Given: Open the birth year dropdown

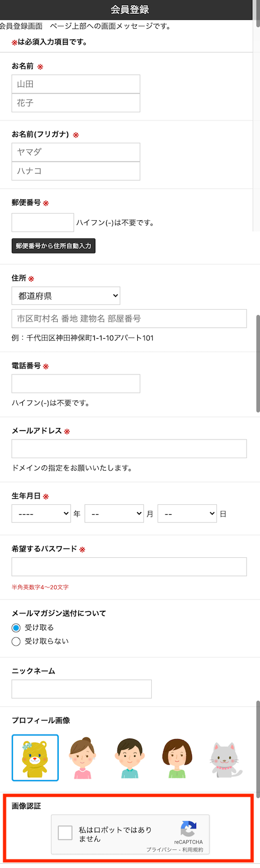Looking at the screenshot, I should (x=41, y=513).
